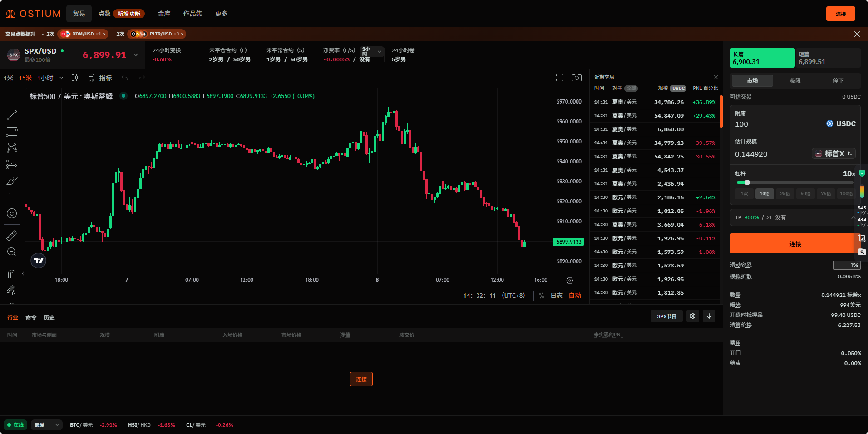Open the emoji icons tool

[12, 213]
